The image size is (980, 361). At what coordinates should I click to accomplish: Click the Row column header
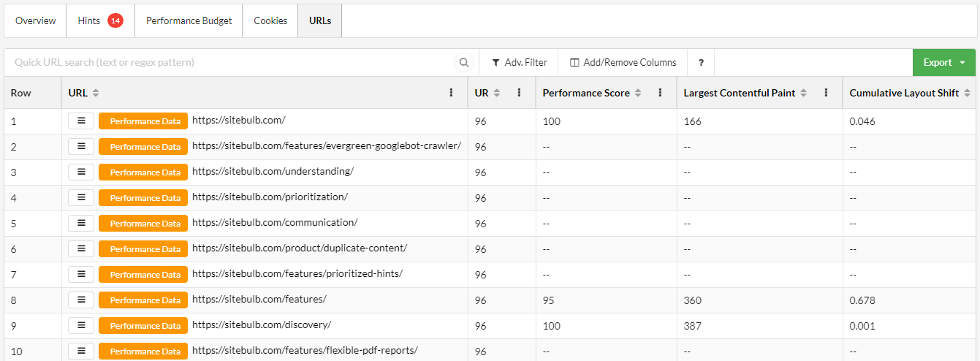click(33, 93)
